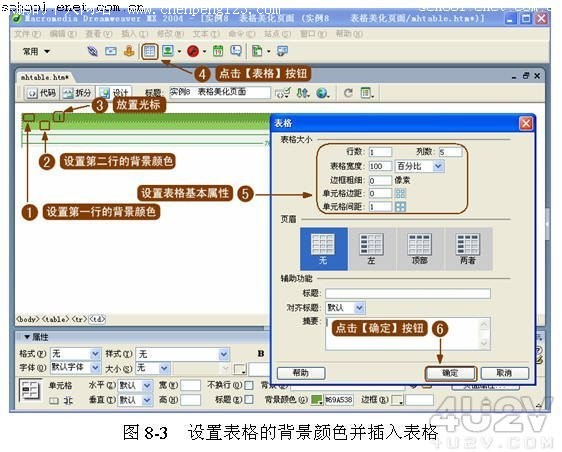
Task: Switch to 拆分 split view
Action: [x=77, y=93]
